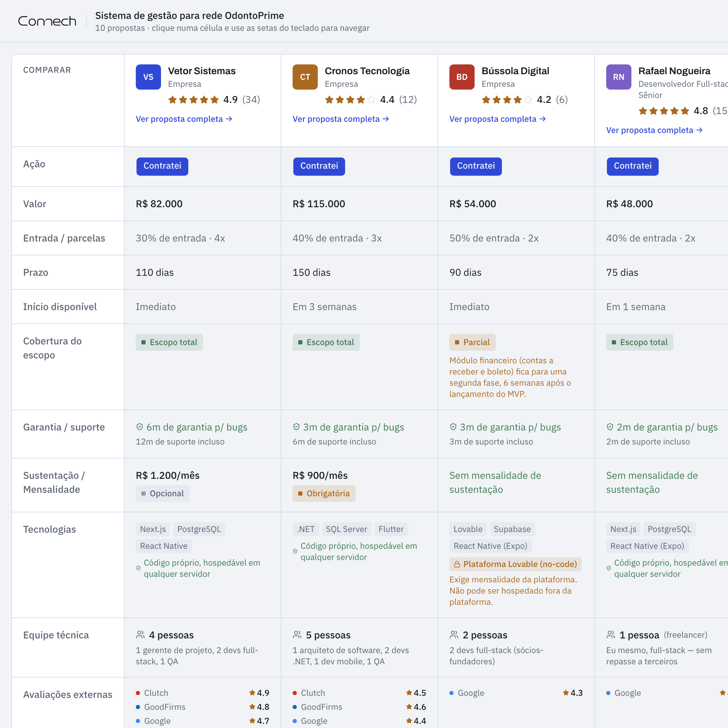Click Contratei for Vetor Sistemas
Screen dimensions: 728x728
[162, 166]
